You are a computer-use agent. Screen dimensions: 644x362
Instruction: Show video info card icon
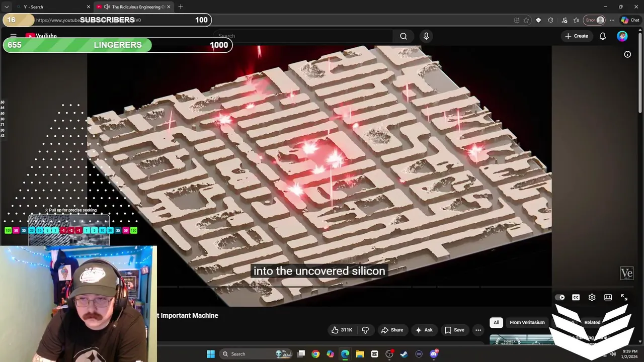pyautogui.click(x=627, y=54)
